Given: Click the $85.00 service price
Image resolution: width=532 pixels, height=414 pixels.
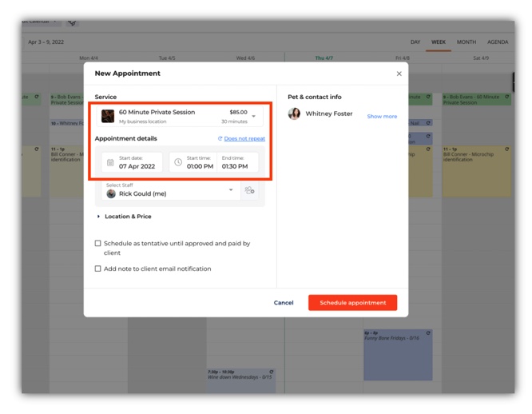Looking at the screenshot, I should 238,112.
